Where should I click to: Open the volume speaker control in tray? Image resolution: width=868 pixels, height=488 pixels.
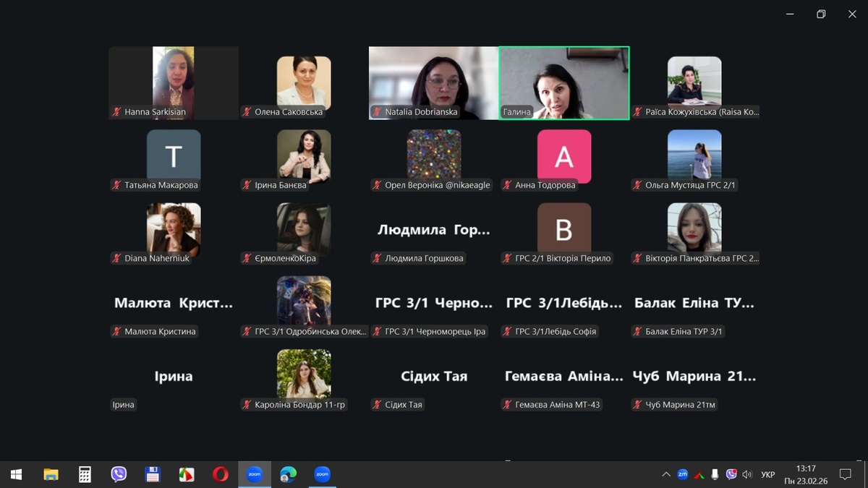point(747,474)
